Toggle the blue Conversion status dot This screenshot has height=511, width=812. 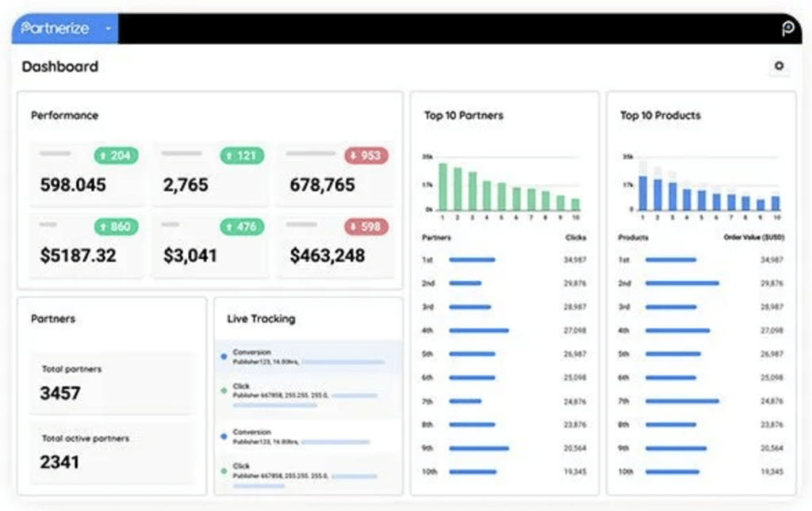coord(224,357)
